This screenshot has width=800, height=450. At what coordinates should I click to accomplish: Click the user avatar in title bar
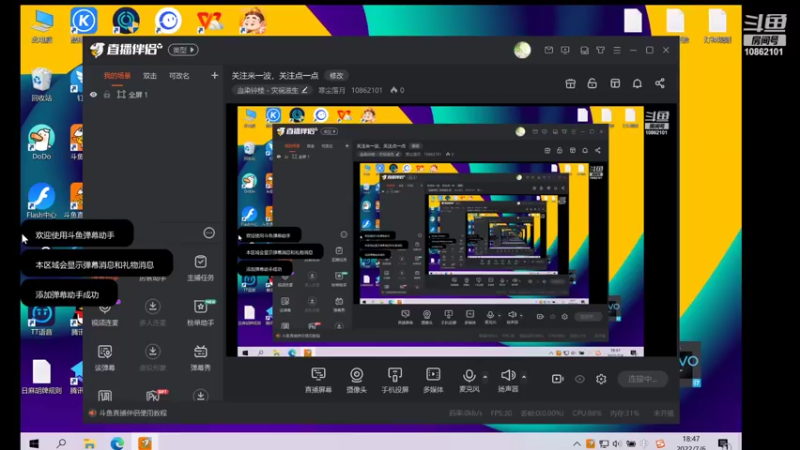[x=522, y=50]
